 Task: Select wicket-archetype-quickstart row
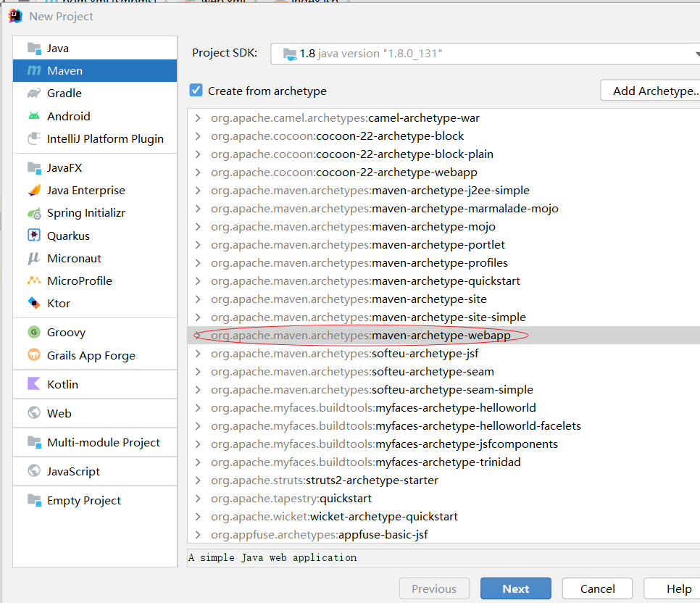click(x=443, y=516)
